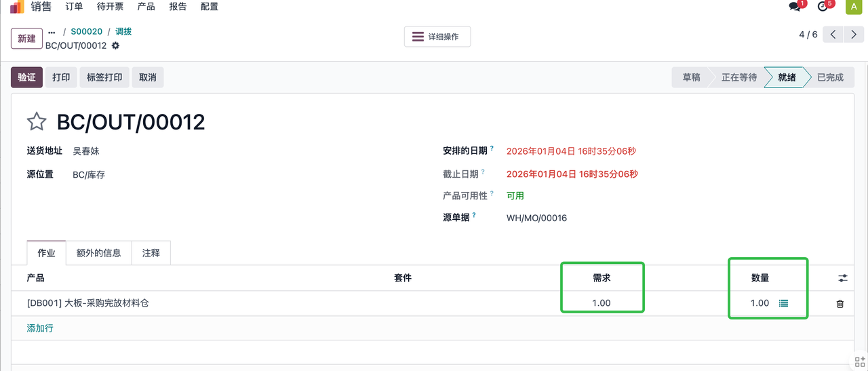Click help mark next to 产品可用性
This screenshot has width=868, height=371.
click(x=492, y=193)
